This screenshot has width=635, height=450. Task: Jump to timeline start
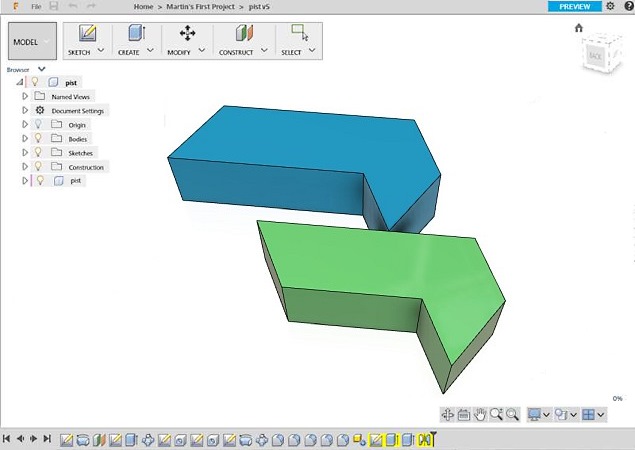[7, 438]
